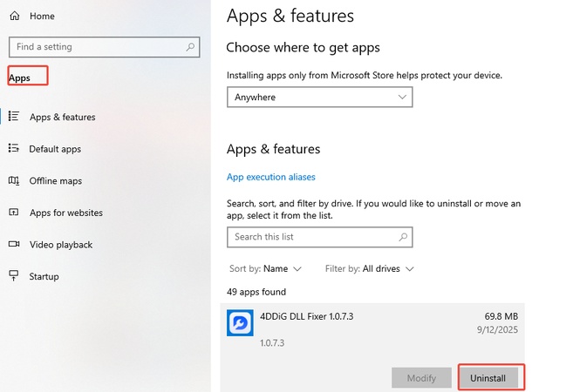Viewport: 580px width, 392px height.
Task: Click the Apps & features sidebar icon
Action: tap(14, 117)
